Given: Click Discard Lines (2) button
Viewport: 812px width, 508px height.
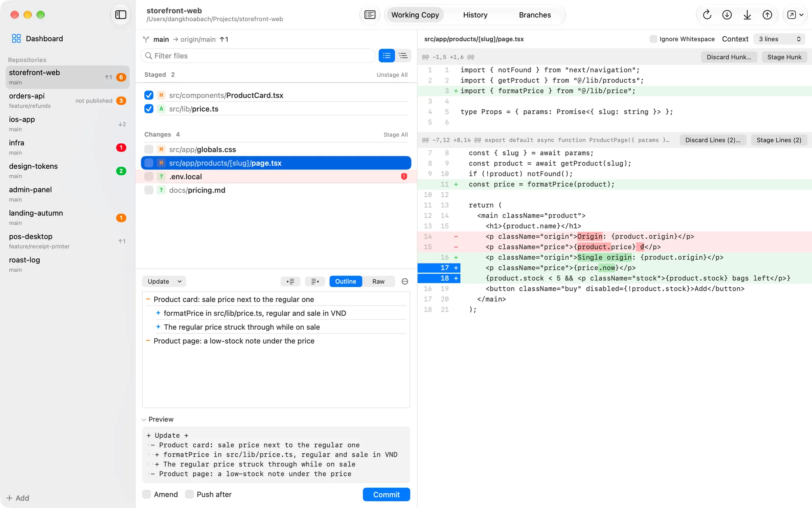Looking at the screenshot, I should click(x=712, y=140).
